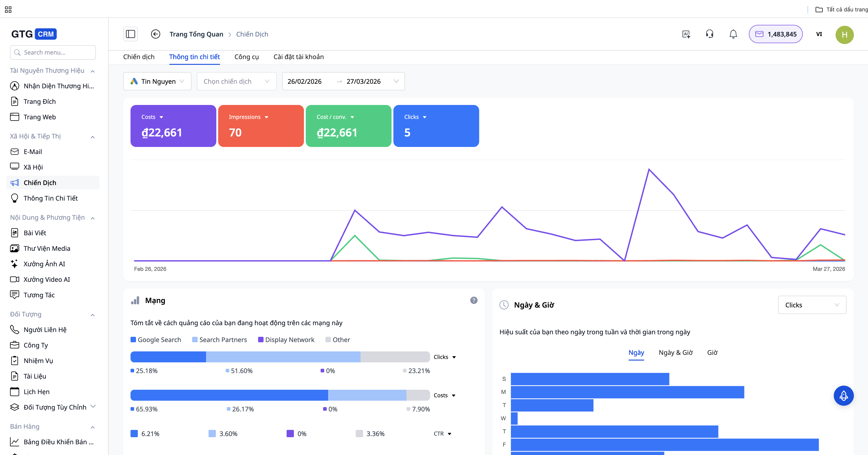Image resolution: width=868 pixels, height=455 pixels.
Task: Click the floating rocket button
Action: (843, 396)
